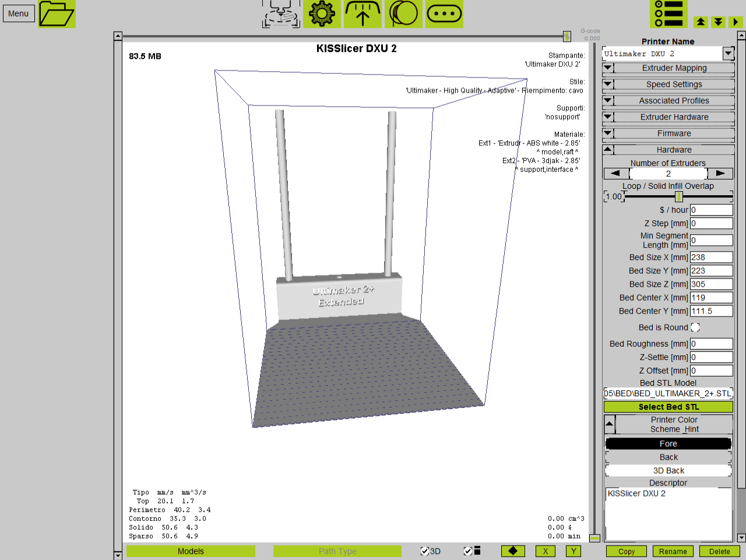Click the Rename printer profile button

(x=673, y=551)
